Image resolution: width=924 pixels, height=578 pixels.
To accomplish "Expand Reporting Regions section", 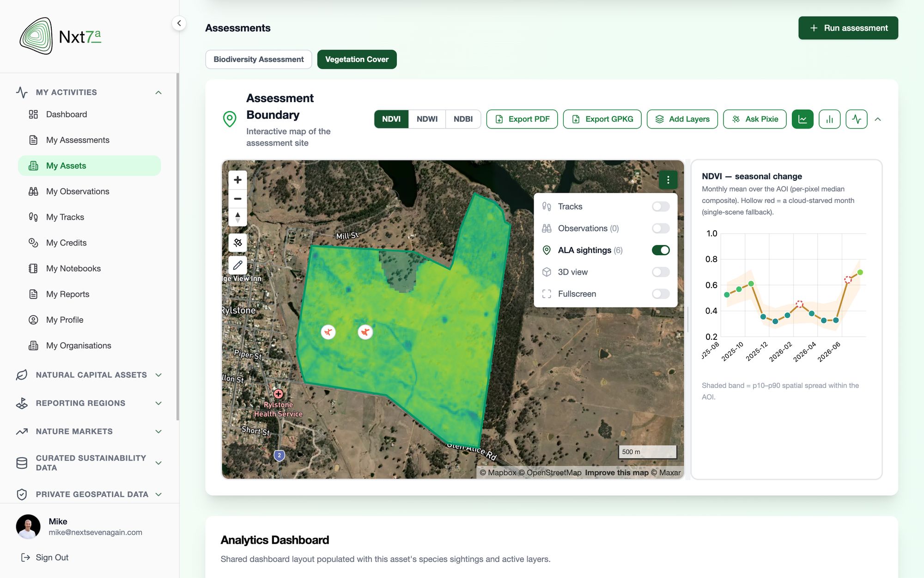I will (x=158, y=403).
